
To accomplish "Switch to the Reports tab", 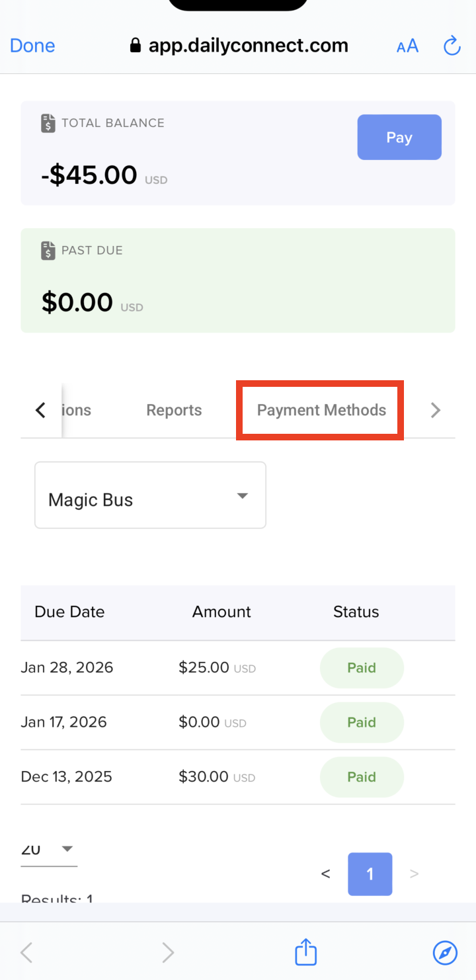I will point(174,411).
